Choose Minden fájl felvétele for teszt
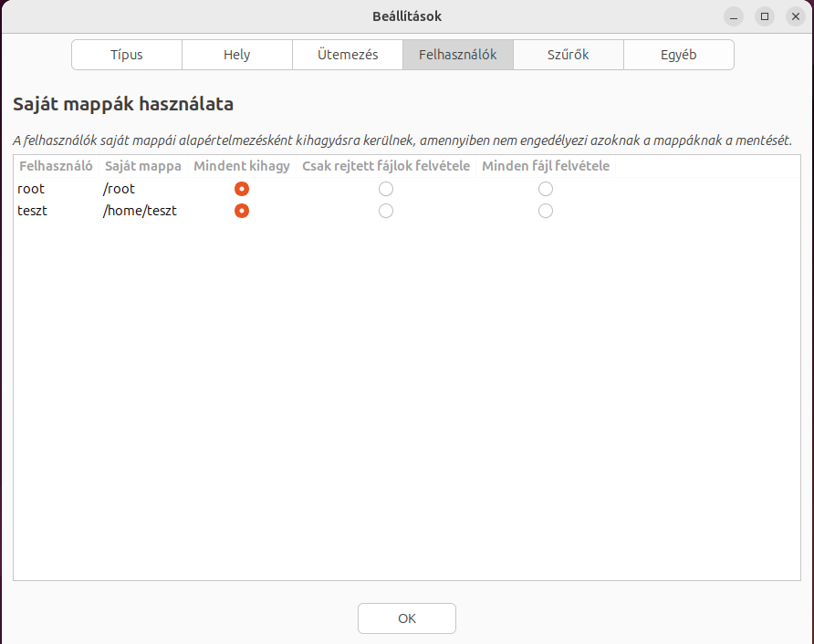 tap(546, 211)
